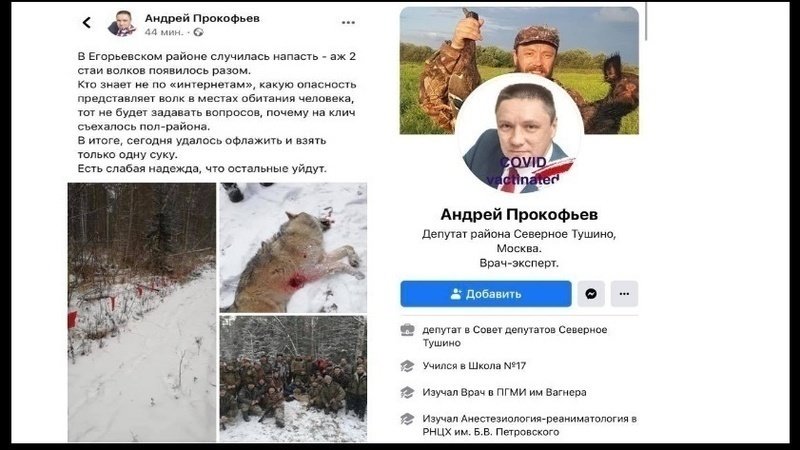800x450 pixels.
Task: Open the hunters group photo
Action: click(293, 379)
